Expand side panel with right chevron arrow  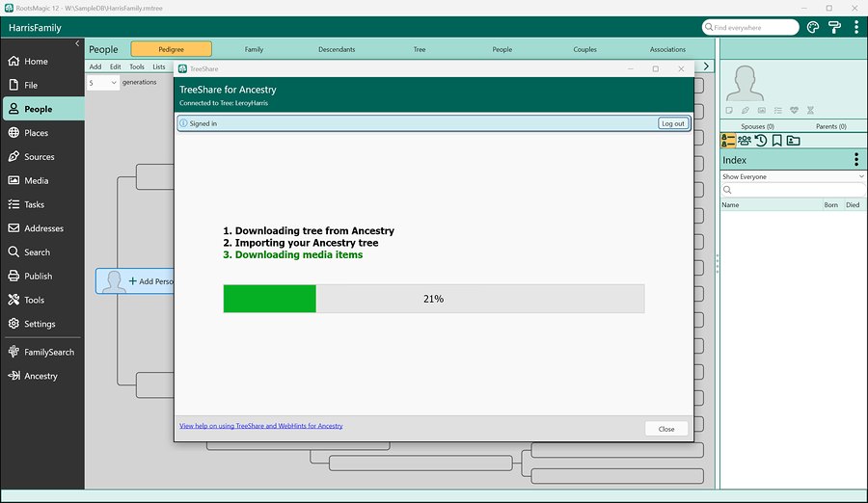(x=706, y=66)
